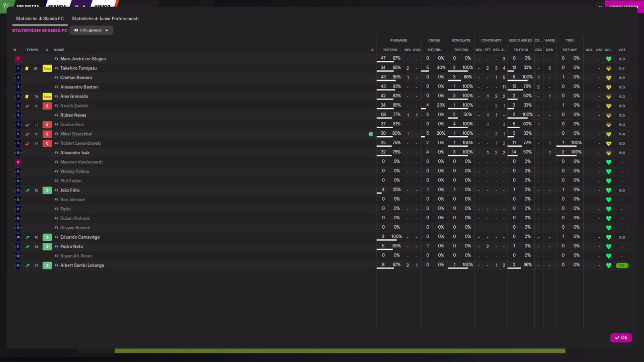Click the green substituted-on arrow for Albert Sambi Lokonga
This screenshot has height=362, width=644.
coord(47,265)
